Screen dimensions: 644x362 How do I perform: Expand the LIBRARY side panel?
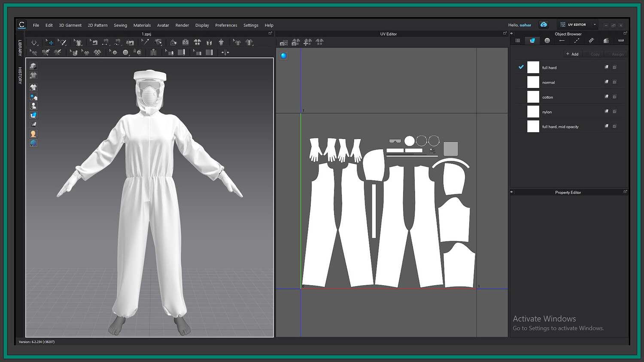click(20, 48)
